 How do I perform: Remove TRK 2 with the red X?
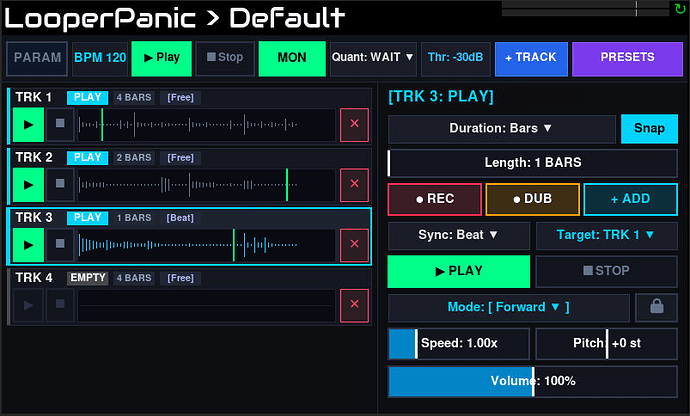[x=354, y=185]
